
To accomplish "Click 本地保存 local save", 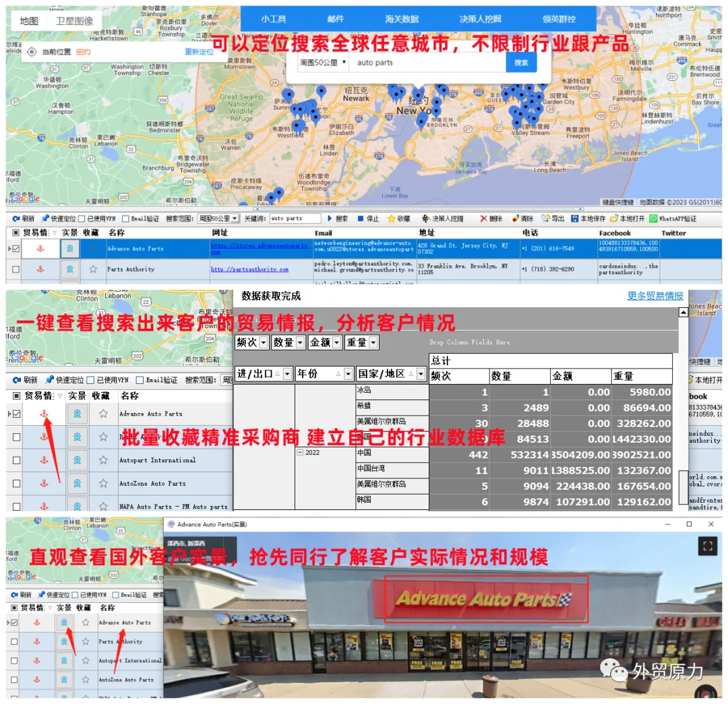I will pyautogui.click(x=588, y=218).
